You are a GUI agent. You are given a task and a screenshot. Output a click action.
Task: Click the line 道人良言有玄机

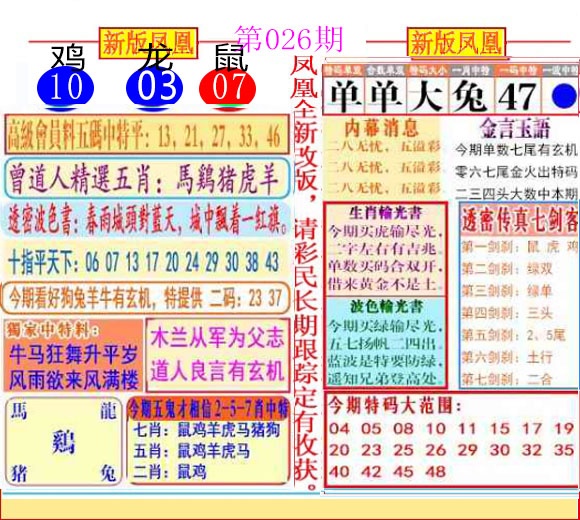click(217, 371)
